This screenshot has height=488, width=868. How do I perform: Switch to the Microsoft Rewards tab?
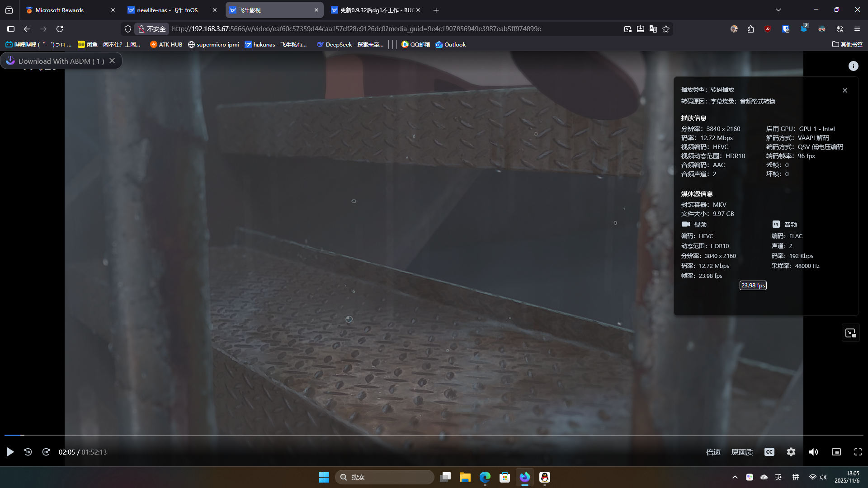point(59,10)
